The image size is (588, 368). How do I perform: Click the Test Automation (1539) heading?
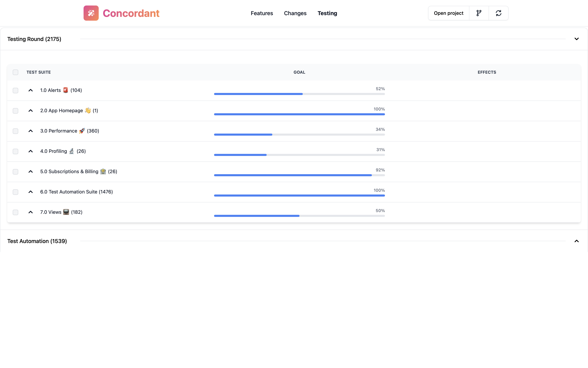(37, 241)
